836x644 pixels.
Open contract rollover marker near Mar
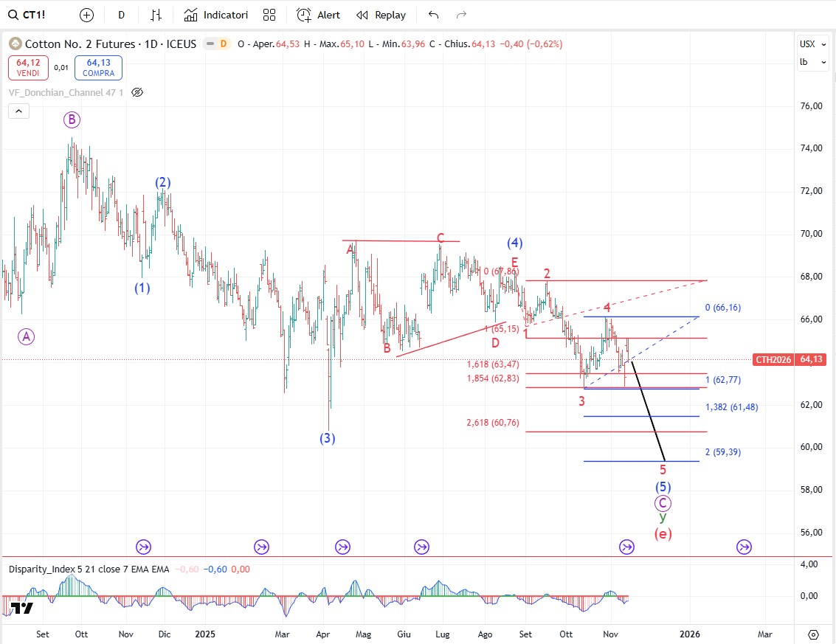[x=261, y=547]
